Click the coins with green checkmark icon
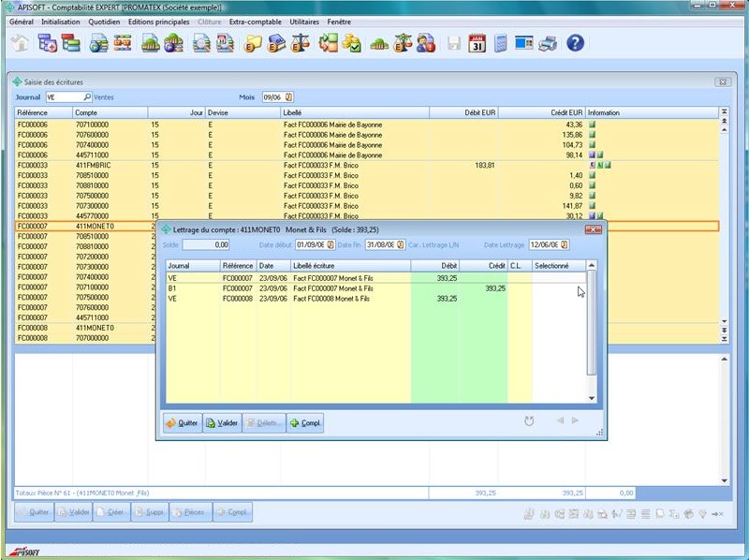 [352, 43]
